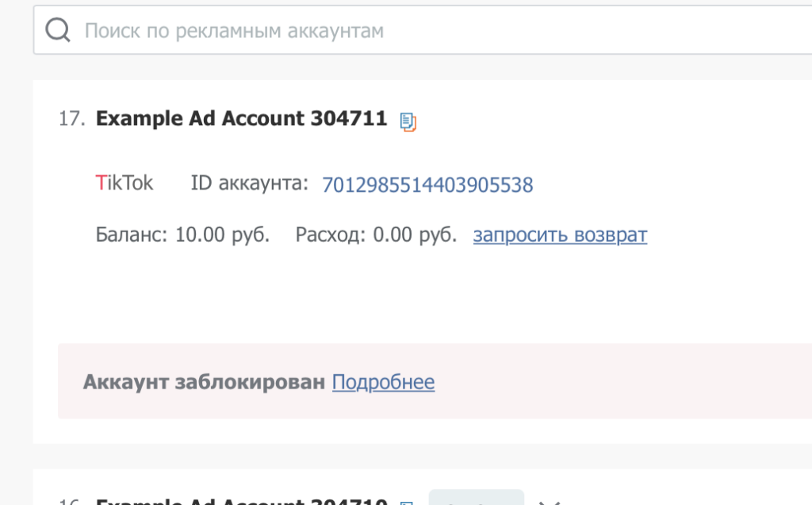812x505 pixels.
Task: Click the X icon beside account 304710
Action: pyautogui.click(x=550, y=502)
